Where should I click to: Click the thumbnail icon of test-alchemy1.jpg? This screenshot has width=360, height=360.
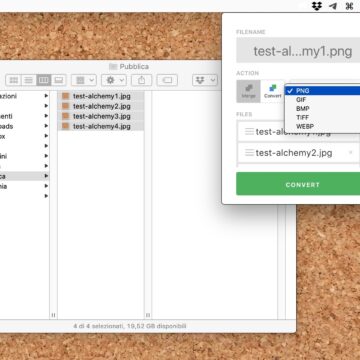66,96
